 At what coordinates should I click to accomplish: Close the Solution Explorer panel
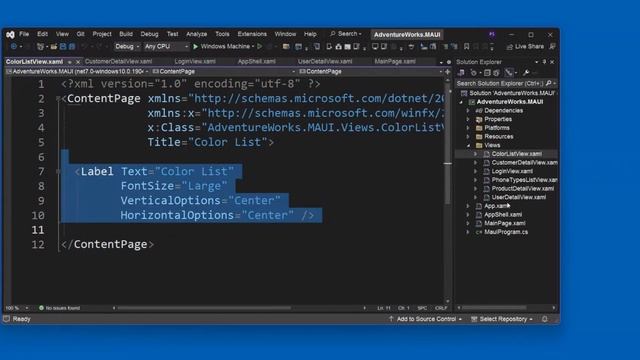tap(552, 62)
